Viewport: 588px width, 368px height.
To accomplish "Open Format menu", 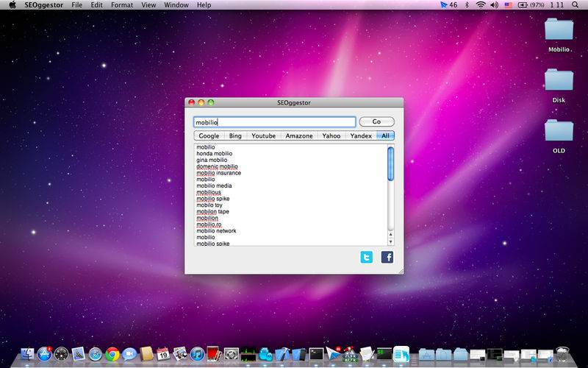I will pyautogui.click(x=122, y=5).
